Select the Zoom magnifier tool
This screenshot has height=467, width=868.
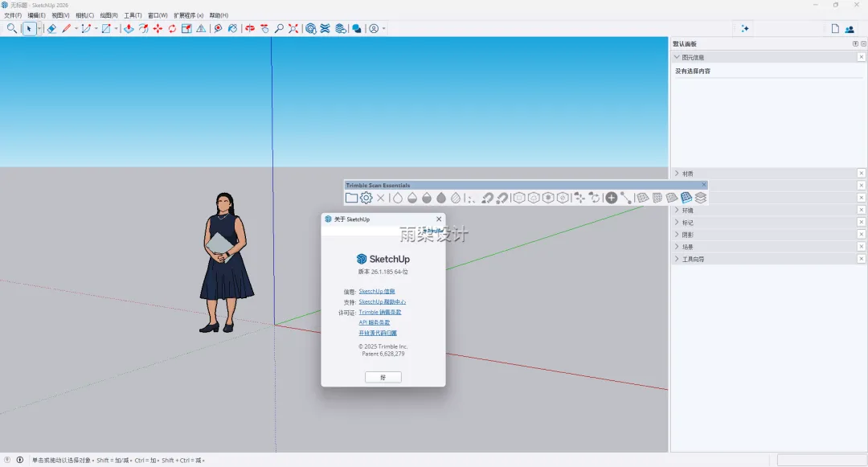tap(279, 28)
